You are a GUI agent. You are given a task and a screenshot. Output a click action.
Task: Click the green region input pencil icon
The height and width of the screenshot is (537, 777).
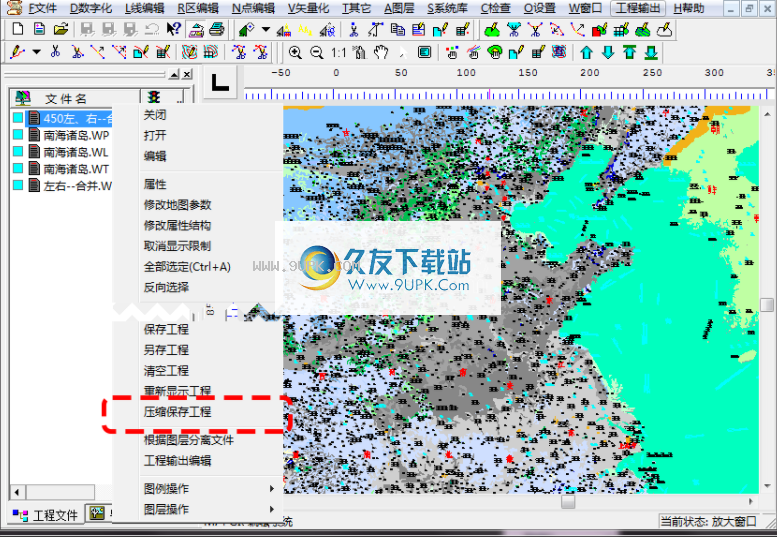tap(492, 30)
